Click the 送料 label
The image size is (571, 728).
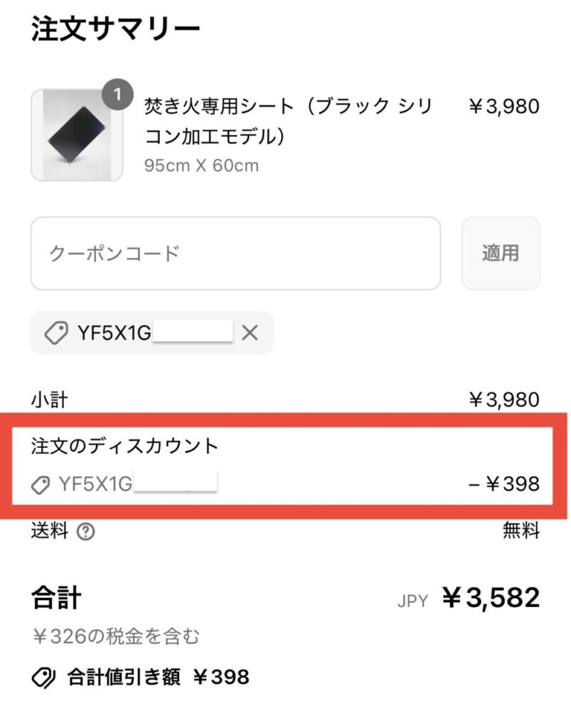(x=50, y=531)
